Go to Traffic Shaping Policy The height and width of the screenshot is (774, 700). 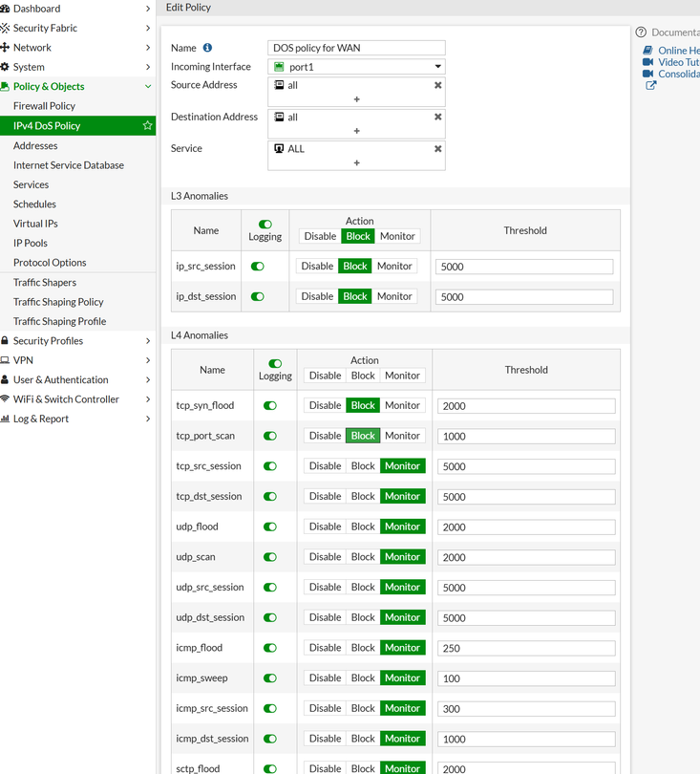coord(58,302)
